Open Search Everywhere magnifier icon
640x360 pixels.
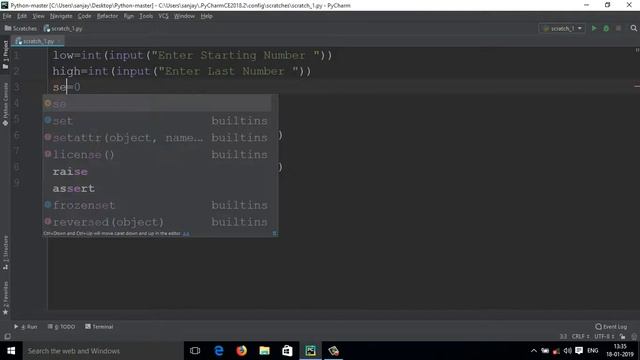tap(633, 29)
